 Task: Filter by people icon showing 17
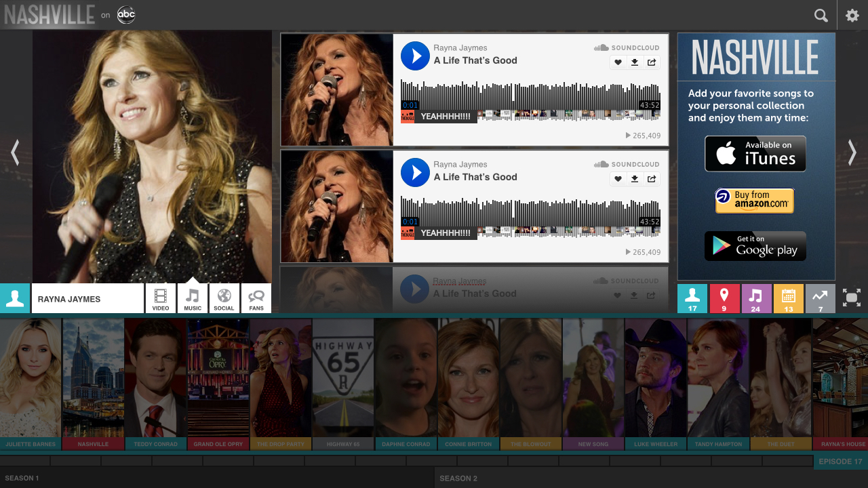click(x=692, y=298)
